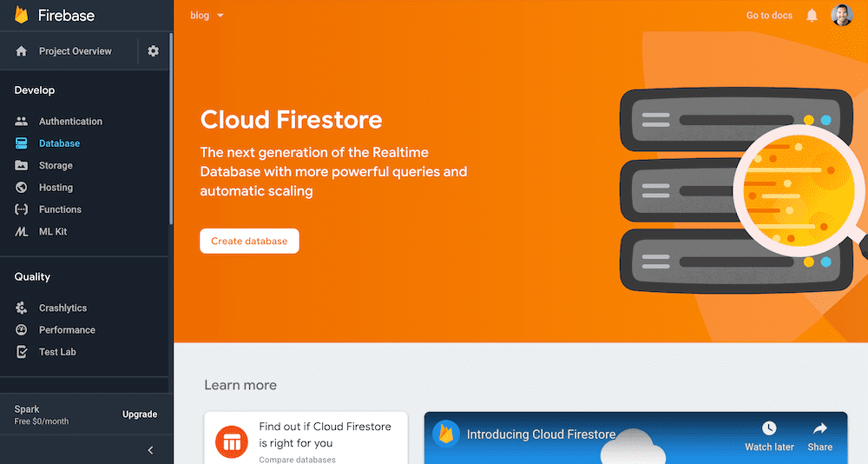Click the Crashlytics icon
This screenshot has width=868, height=464.
point(21,308)
